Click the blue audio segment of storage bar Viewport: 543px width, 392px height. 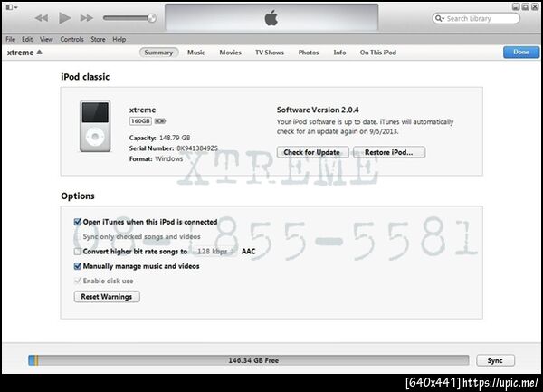pos(32,360)
